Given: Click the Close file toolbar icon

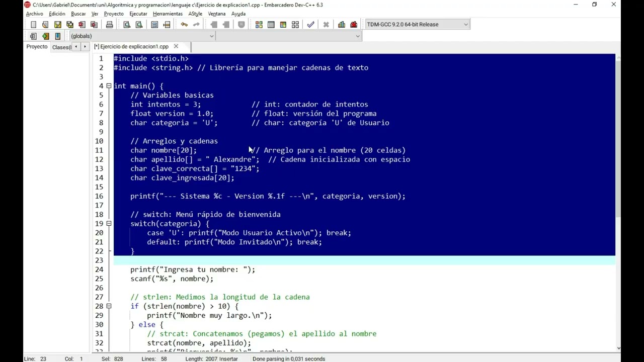Looking at the screenshot, I should pos(82,24).
